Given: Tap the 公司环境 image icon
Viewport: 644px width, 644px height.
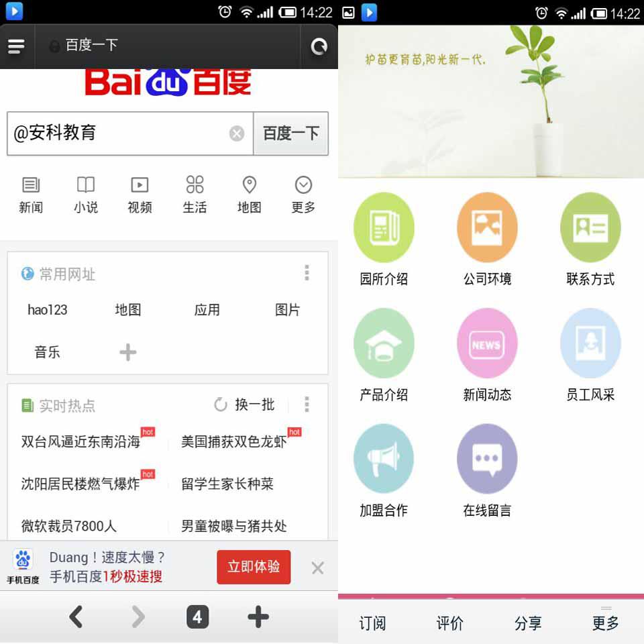Looking at the screenshot, I should click(x=487, y=227).
